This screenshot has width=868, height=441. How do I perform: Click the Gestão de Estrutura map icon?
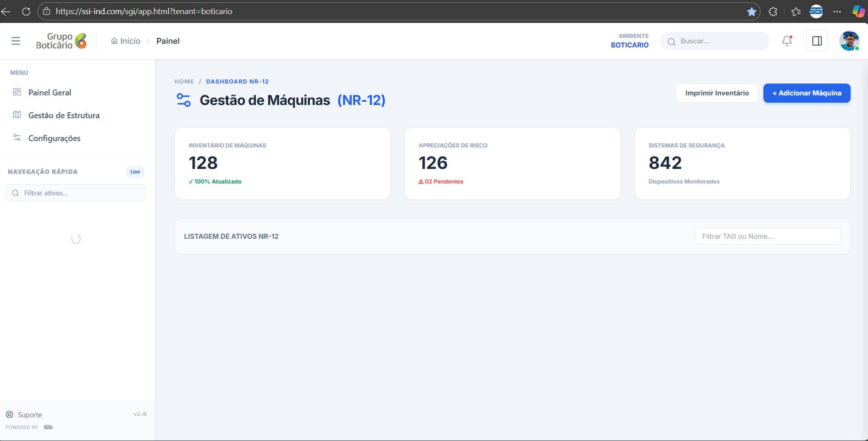point(17,115)
